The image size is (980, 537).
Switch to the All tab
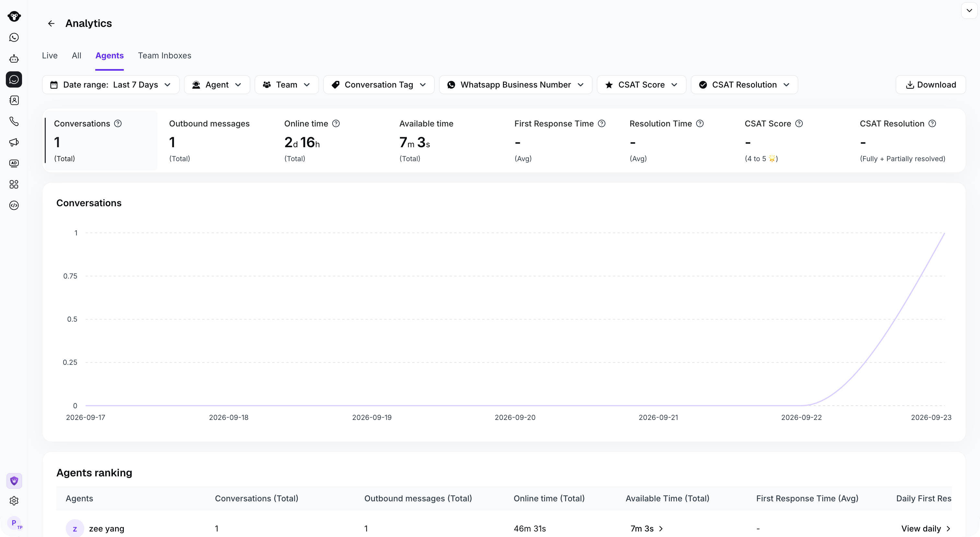76,55
